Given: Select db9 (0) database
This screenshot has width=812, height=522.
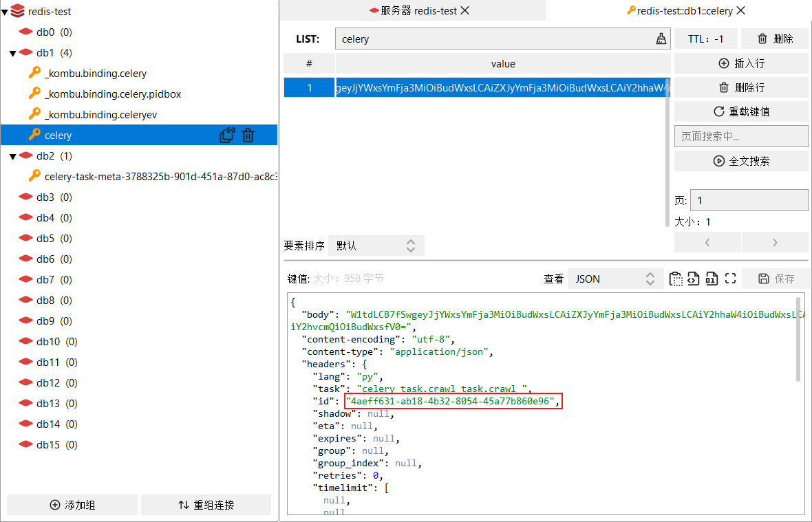Looking at the screenshot, I should 54,320.
